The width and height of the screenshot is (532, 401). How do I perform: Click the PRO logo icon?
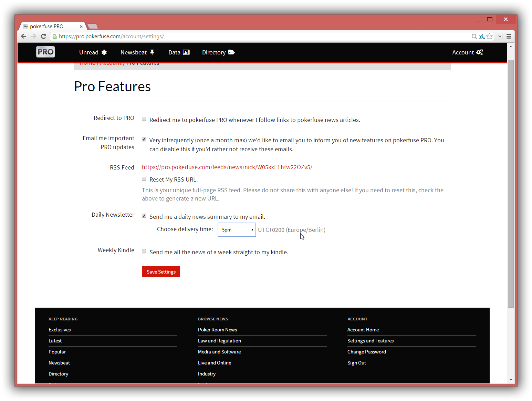click(x=45, y=52)
